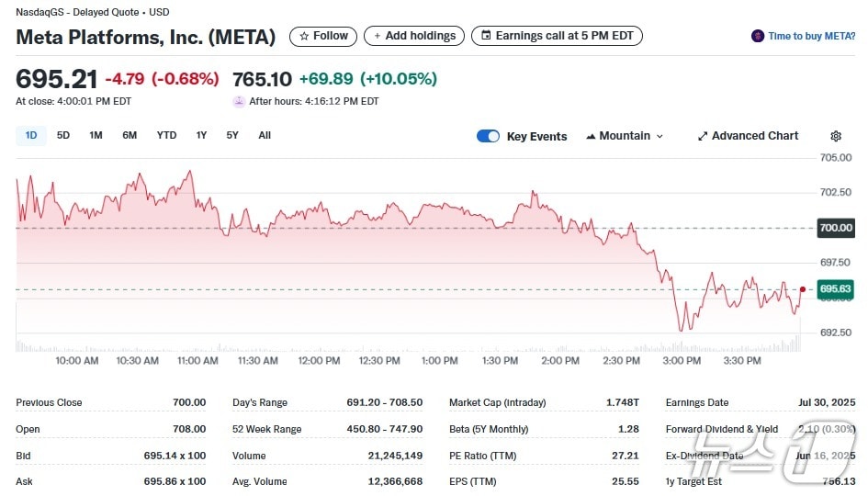Click the purple icon beside Time to buy META
Viewport: 868px width, 496px height.
pos(758,37)
